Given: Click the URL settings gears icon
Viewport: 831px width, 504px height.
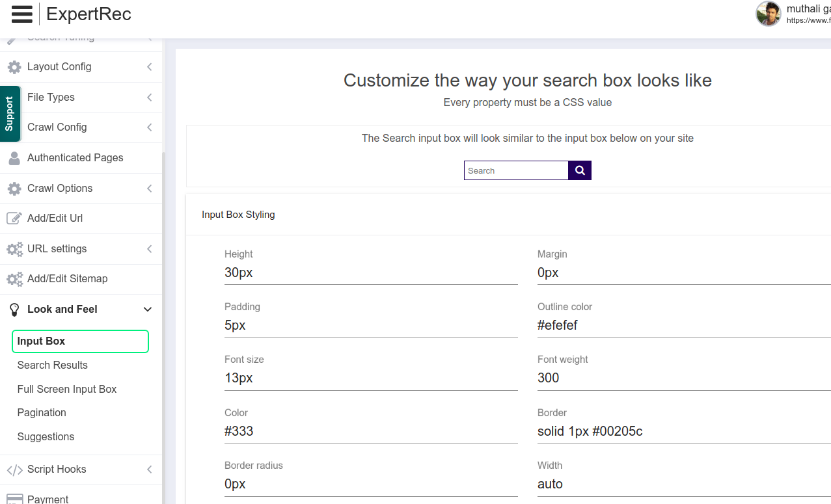Looking at the screenshot, I should [x=14, y=249].
